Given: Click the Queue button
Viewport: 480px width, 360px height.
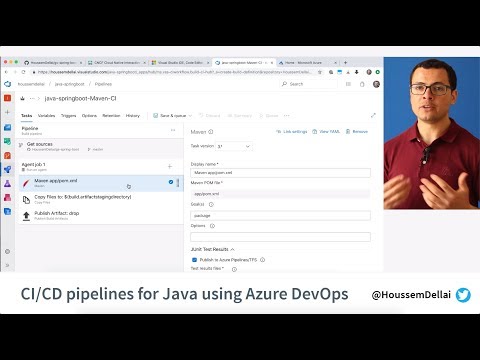Looking at the screenshot, I should pyautogui.click(x=269, y=116).
